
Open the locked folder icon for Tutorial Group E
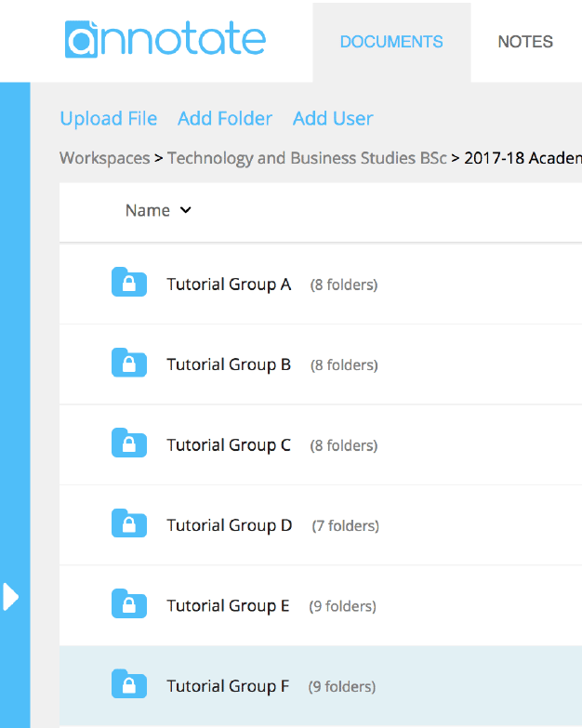(129, 603)
